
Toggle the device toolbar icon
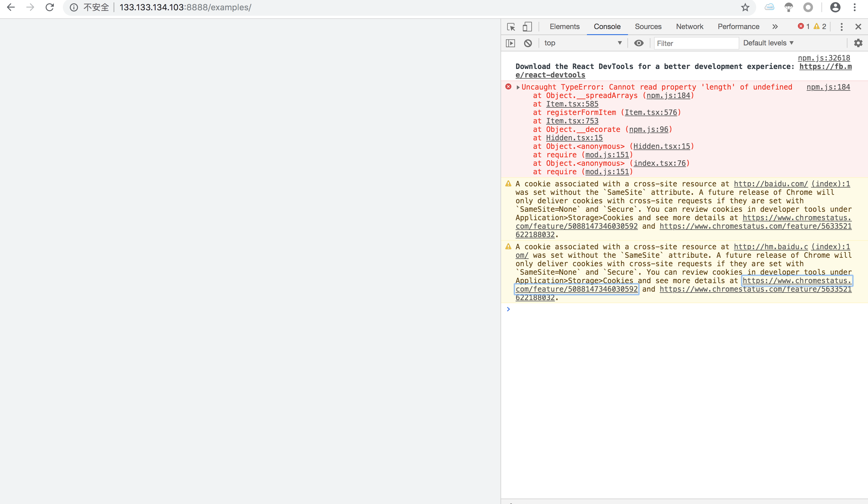tap(527, 27)
